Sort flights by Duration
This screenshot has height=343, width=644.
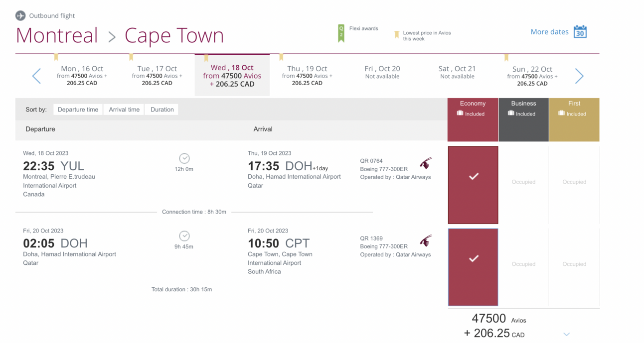[162, 110]
